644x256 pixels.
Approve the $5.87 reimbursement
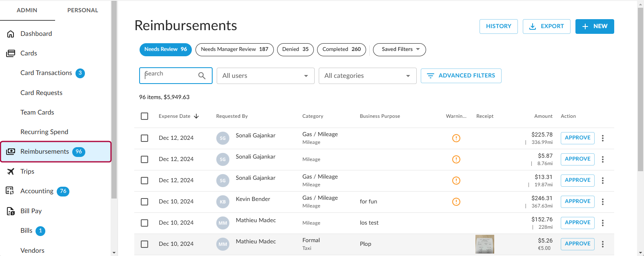point(577,159)
